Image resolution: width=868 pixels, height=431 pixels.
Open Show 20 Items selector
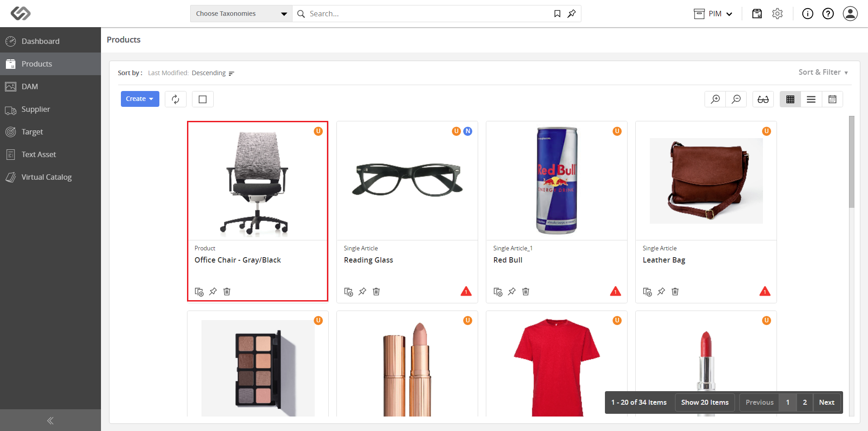tap(705, 402)
